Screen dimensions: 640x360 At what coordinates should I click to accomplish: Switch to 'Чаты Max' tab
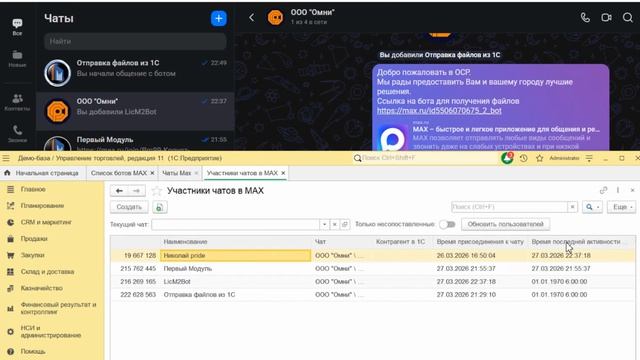pyautogui.click(x=176, y=173)
